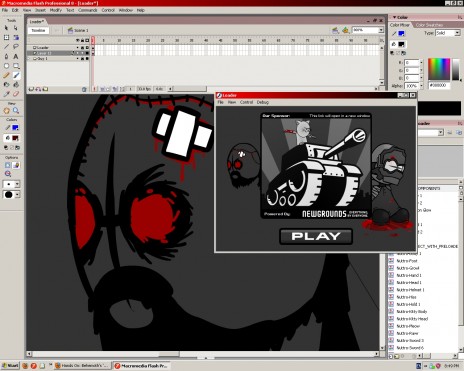Switch to the Color Swatches tab

point(429,25)
